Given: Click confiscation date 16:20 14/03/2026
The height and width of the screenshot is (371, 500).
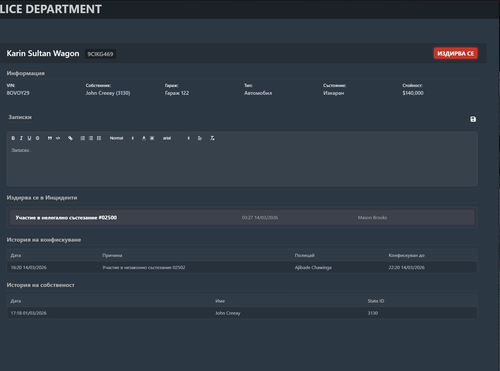Looking at the screenshot, I should pyautogui.click(x=29, y=267).
